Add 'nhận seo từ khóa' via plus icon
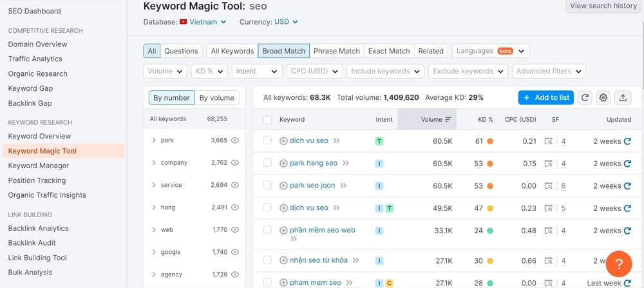Viewport: 644px width, 288px height. [x=283, y=260]
